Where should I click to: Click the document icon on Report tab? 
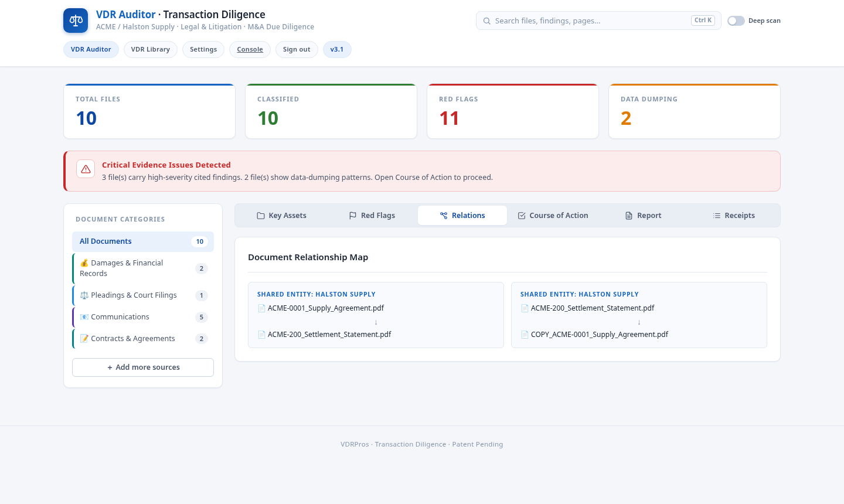[x=629, y=216]
